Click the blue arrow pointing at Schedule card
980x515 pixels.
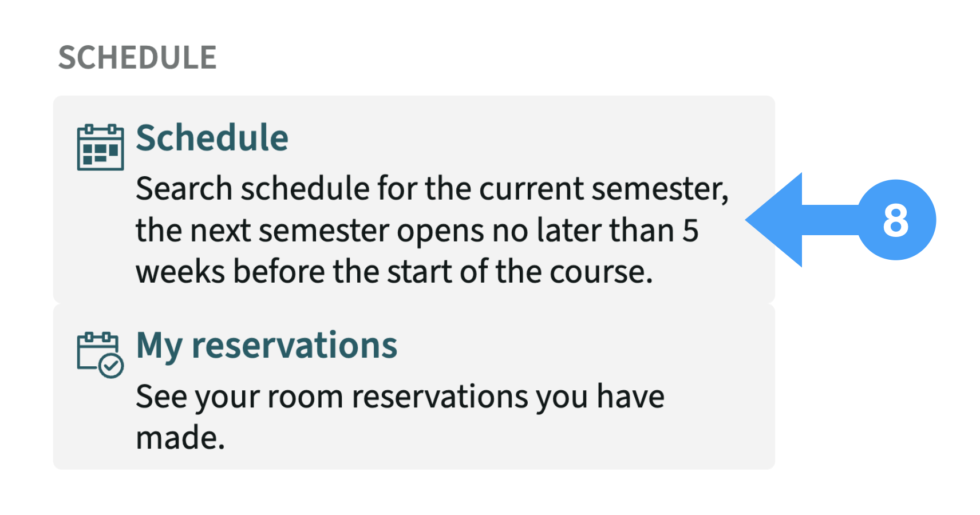[x=801, y=220]
